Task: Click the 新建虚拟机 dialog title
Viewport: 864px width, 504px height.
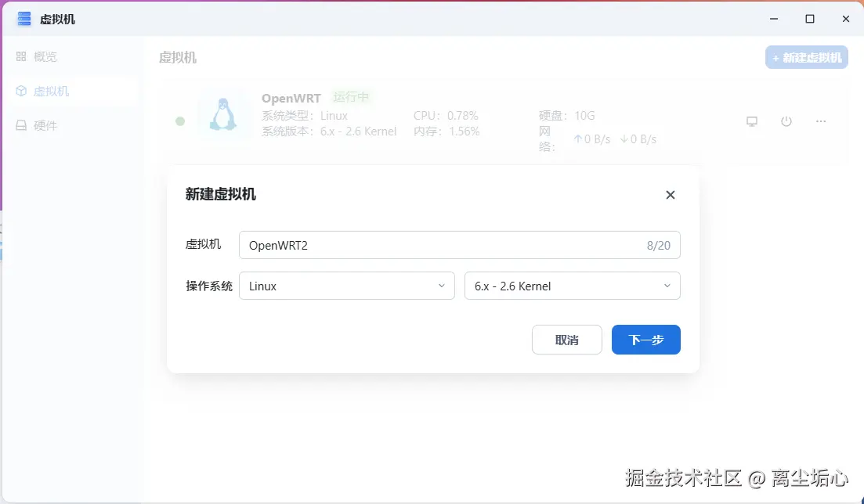Action: coord(220,194)
